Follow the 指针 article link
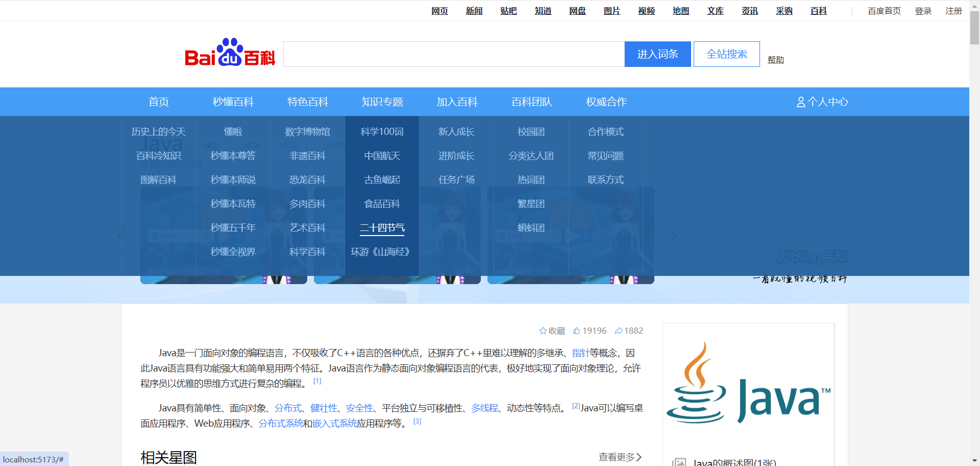Viewport: 980px width, 466px height. pyautogui.click(x=580, y=353)
